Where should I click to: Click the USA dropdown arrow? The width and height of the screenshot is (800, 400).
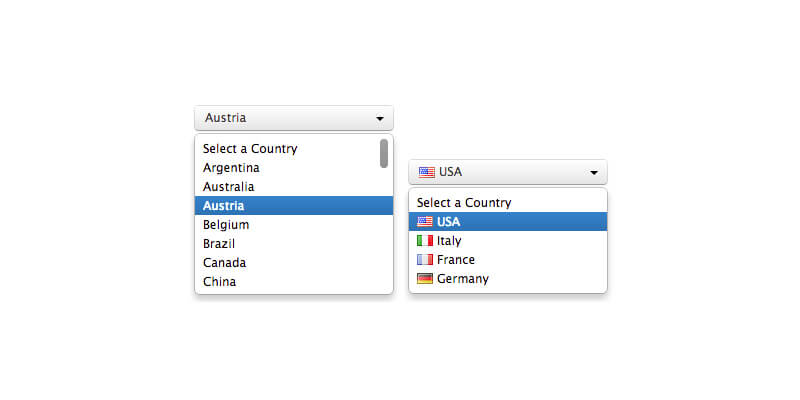pyautogui.click(x=594, y=173)
